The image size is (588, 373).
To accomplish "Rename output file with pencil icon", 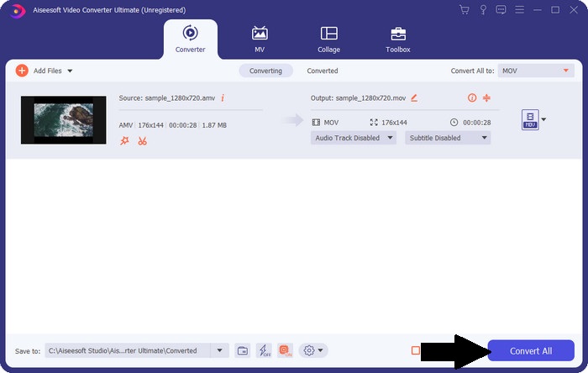I will 414,98.
